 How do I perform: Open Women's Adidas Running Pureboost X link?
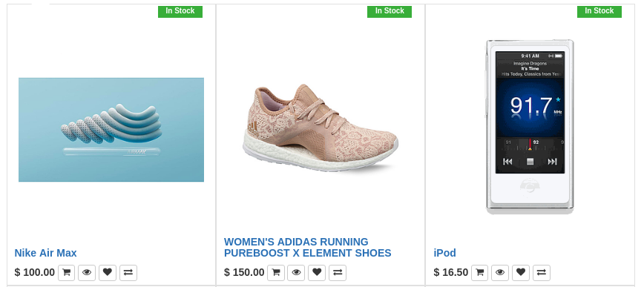(x=308, y=247)
